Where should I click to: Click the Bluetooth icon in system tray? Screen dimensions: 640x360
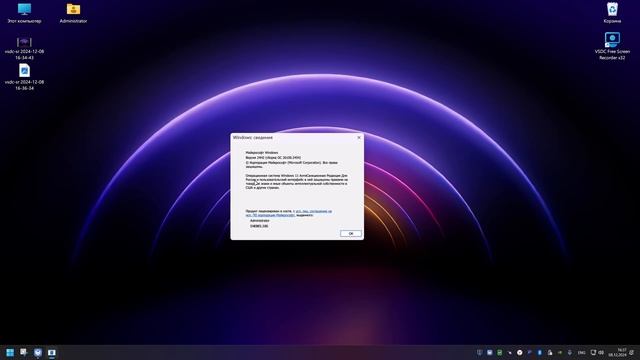point(540,353)
